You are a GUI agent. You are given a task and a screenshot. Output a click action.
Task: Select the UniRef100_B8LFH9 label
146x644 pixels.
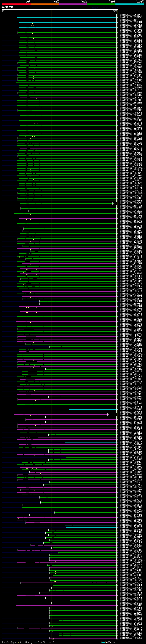pyautogui.click(x=131, y=72)
